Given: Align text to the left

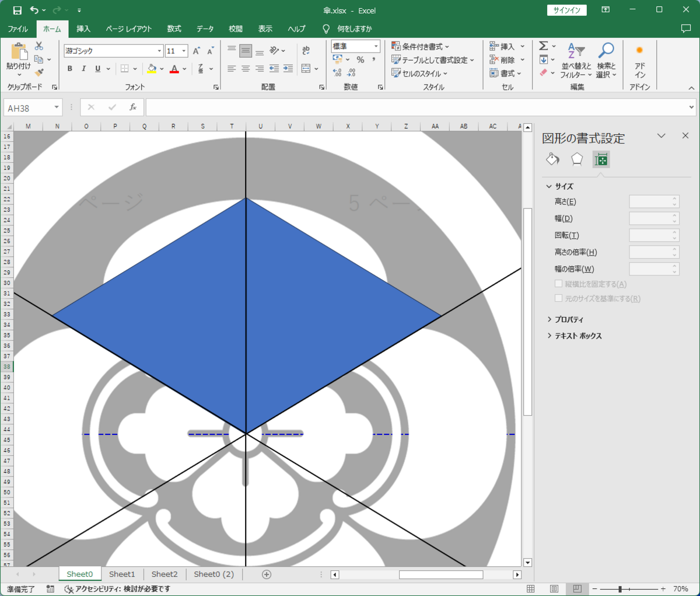Looking at the screenshot, I should [x=232, y=68].
